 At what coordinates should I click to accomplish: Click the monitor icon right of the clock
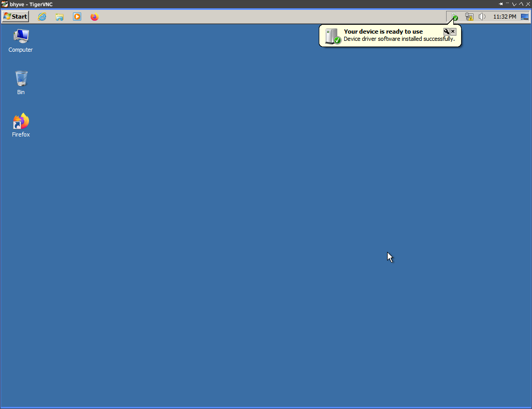point(525,17)
